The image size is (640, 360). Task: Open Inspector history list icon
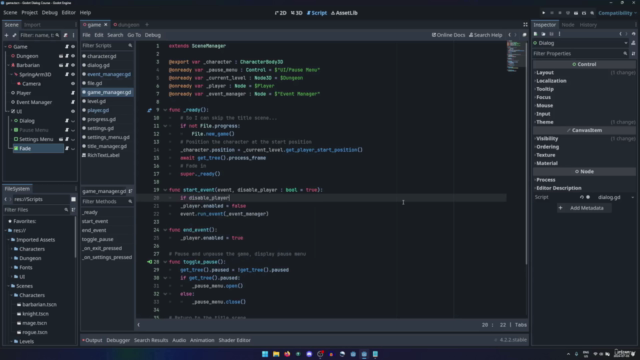click(633, 34)
